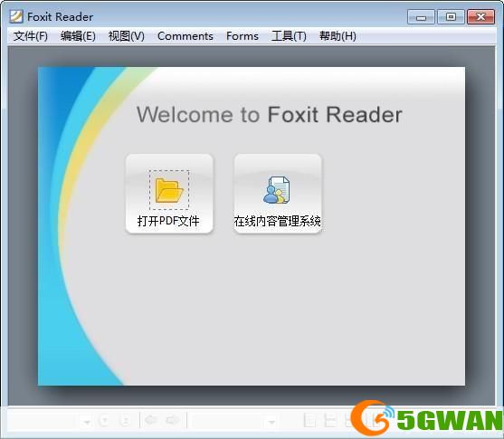This screenshot has height=439, width=504.
Task: Open the Forms menu
Action: click(242, 36)
